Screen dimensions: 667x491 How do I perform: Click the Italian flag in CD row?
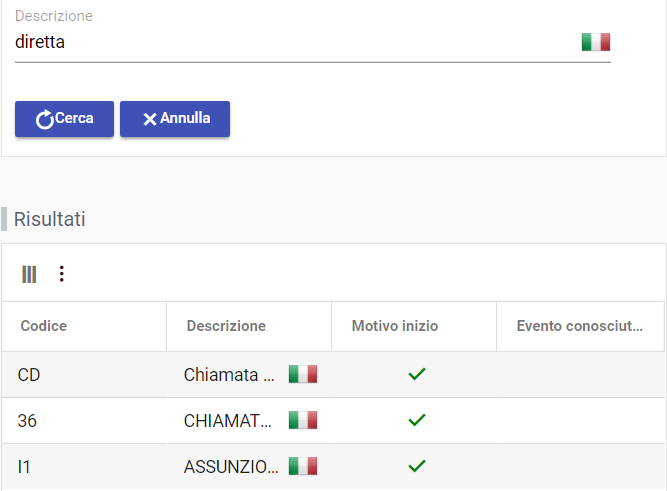(302, 374)
